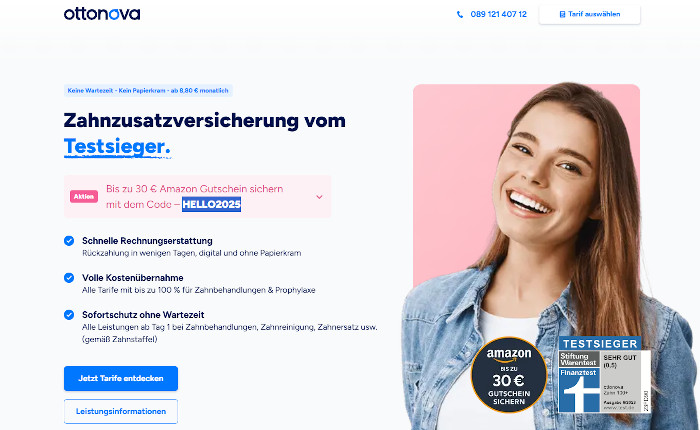700x430 pixels.
Task: Open Leistungsinformationen
Action: (x=121, y=412)
